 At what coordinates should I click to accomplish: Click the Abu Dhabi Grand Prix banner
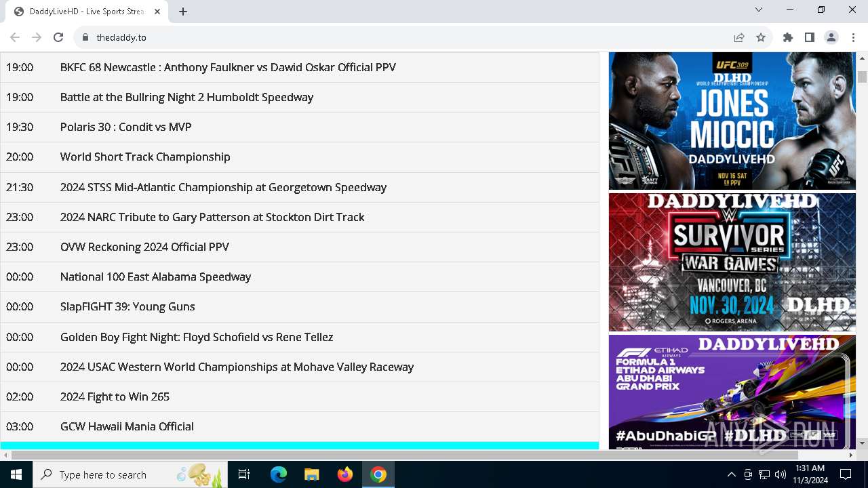(x=732, y=392)
